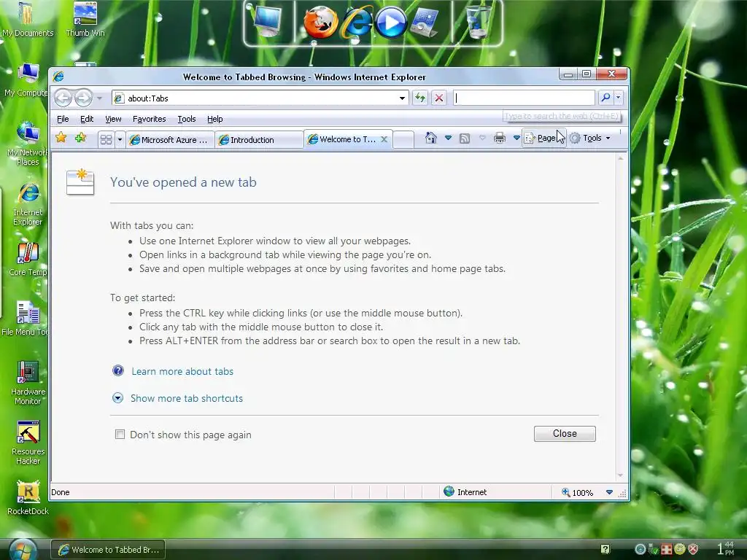Open Thumb Win desktop icon
The width and height of the screenshot is (747, 560).
point(85,19)
